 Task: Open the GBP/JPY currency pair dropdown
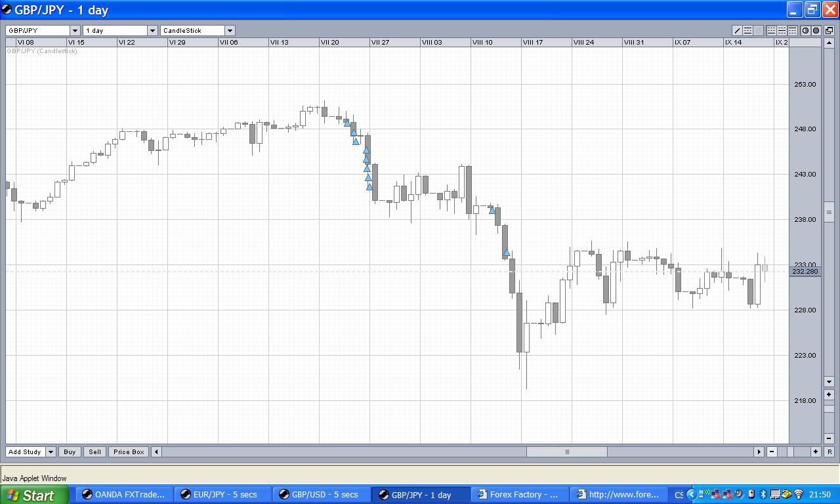pos(75,30)
